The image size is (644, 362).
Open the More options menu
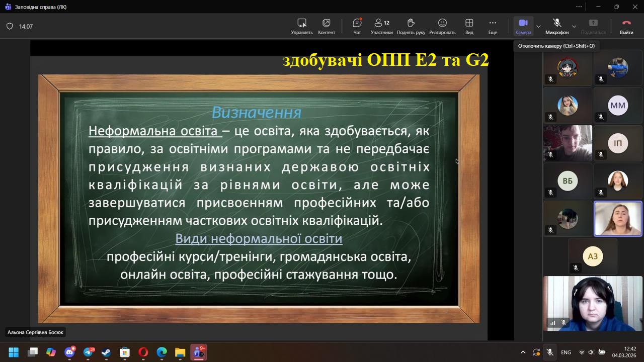point(493,26)
